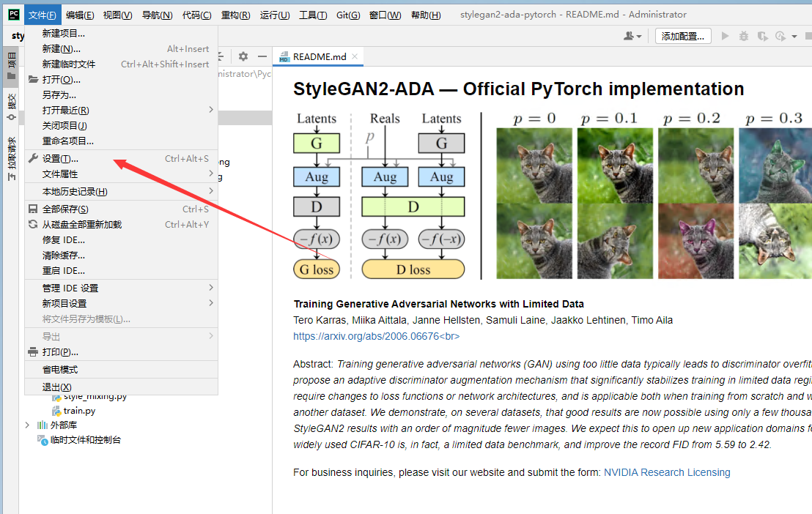Open the 视图(V) menu

[x=117, y=15]
